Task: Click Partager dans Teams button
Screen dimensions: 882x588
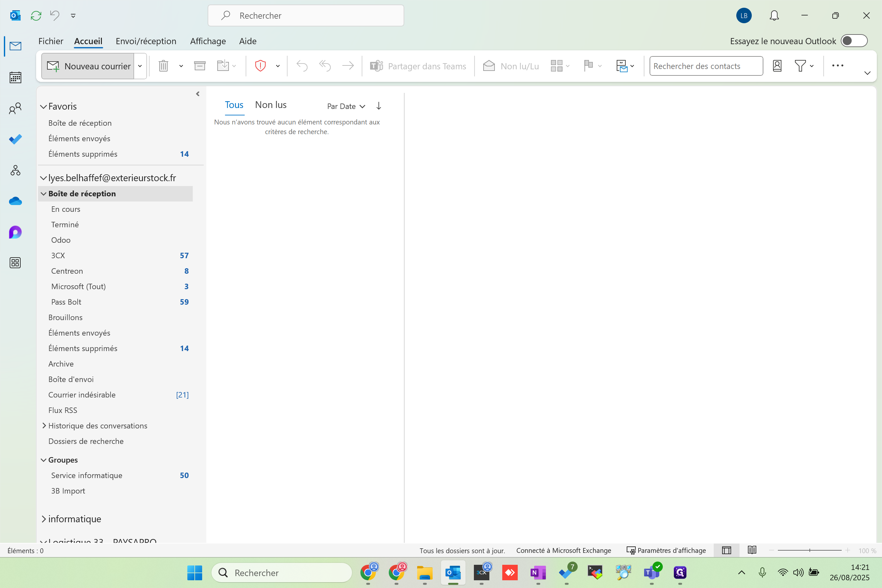Action: [x=418, y=66]
